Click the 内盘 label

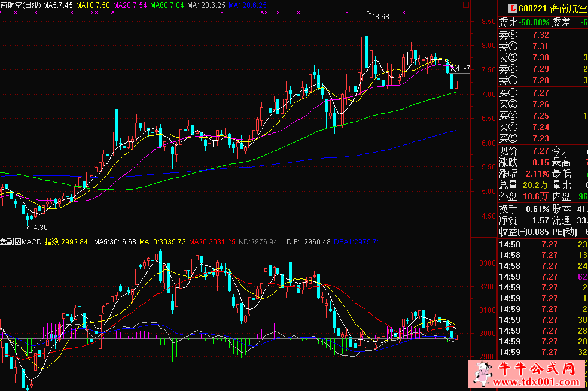tap(561, 196)
